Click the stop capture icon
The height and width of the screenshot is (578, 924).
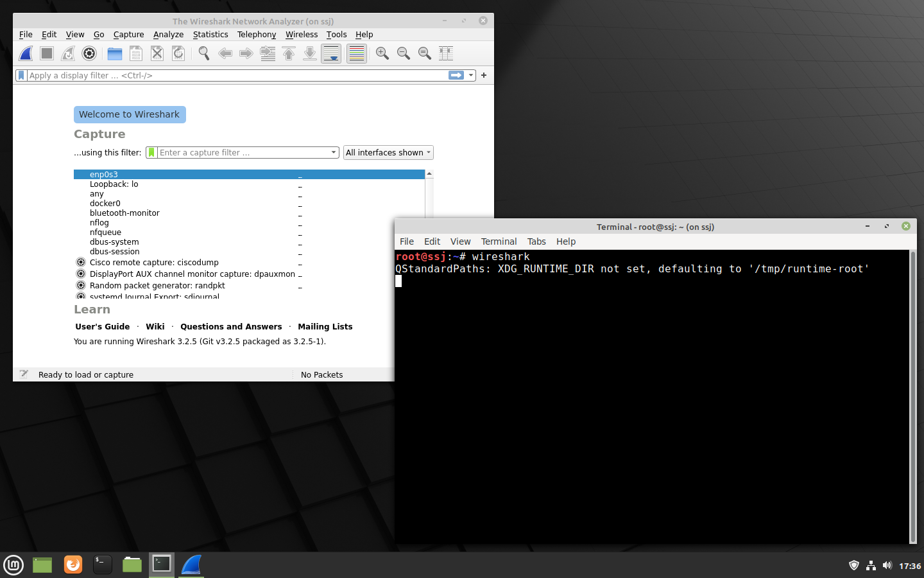pos(46,53)
